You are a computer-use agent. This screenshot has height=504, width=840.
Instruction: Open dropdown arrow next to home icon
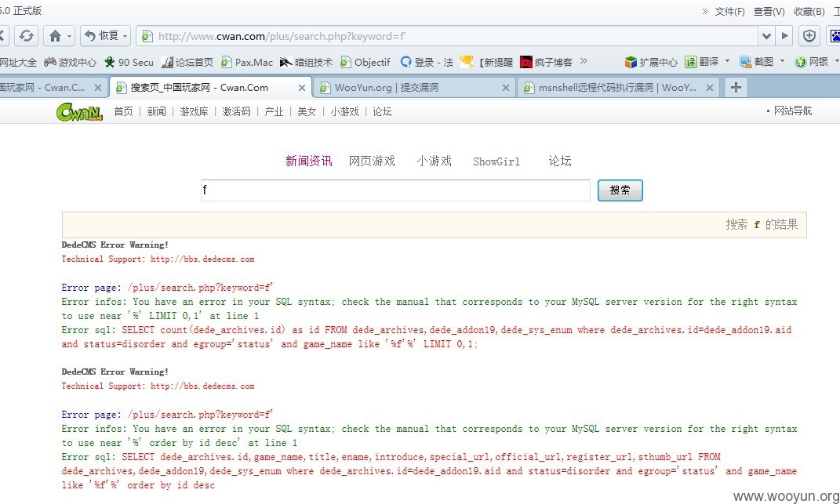[70, 36]
